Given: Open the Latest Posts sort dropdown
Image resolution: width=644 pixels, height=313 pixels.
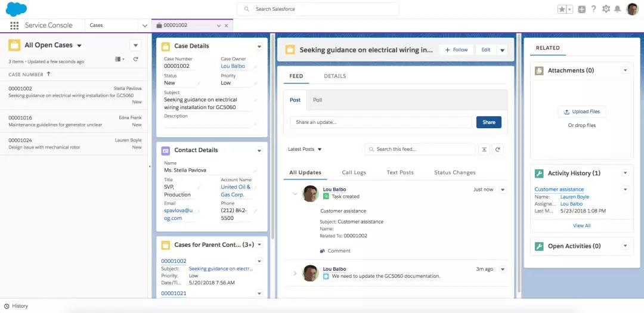Looking at the screenshot, I should (x=305, y=149).
